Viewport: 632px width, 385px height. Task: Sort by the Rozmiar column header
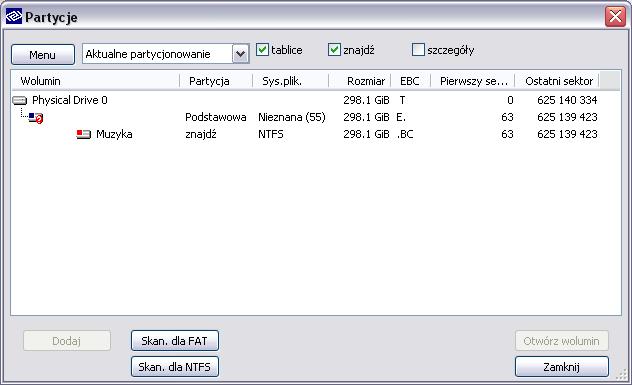click(x=360, y=81)
